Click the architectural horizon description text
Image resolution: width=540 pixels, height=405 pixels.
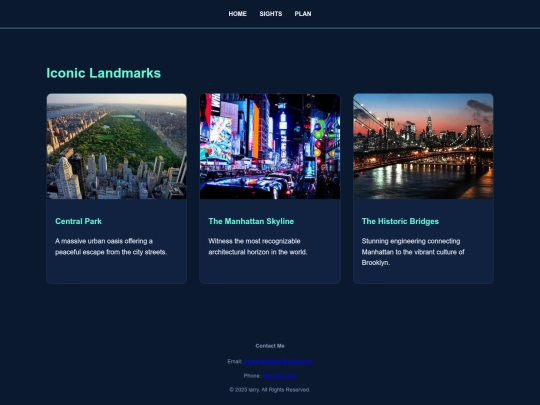pyautogui.click(x=258, y=247)
